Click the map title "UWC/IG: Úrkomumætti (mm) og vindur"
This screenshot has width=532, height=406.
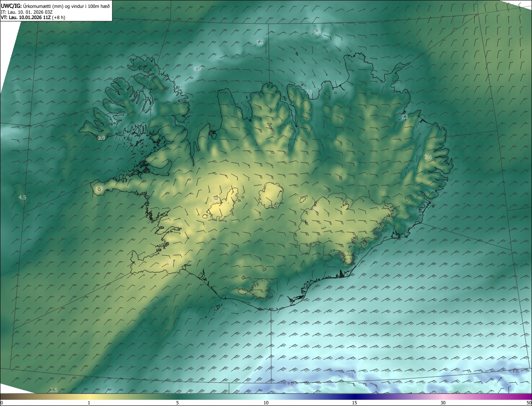[55, 6]
